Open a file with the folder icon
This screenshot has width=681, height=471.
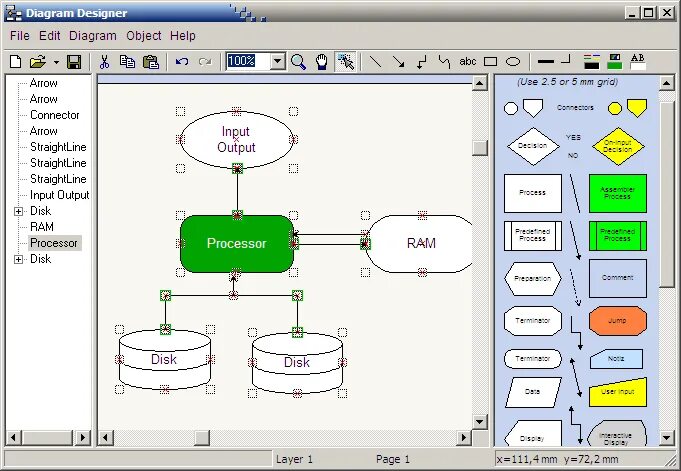click(38, 62)
